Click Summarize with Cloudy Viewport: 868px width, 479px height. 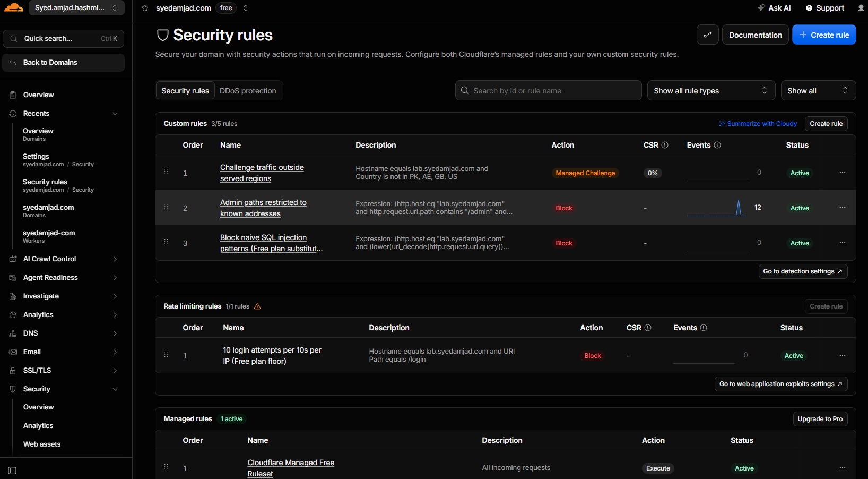758,124
